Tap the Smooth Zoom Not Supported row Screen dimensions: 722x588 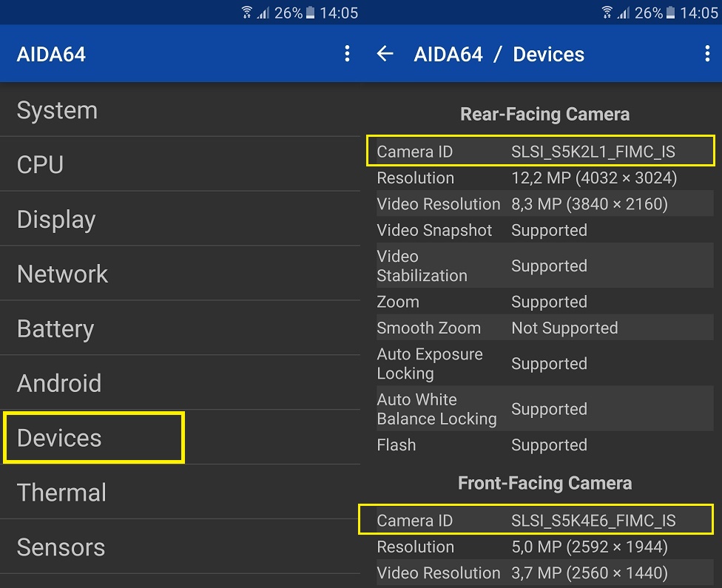click(x=541, y=328)
